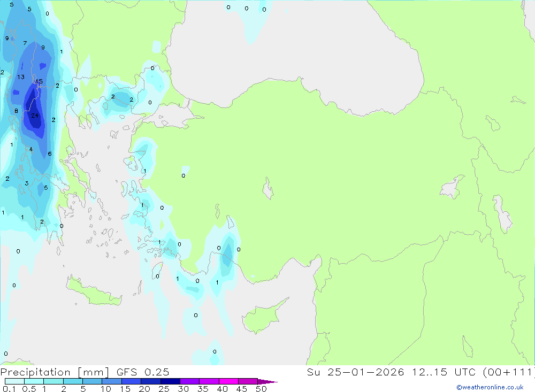Click the '(00+111)' forecast offset text
This screenshot has width=535, height=392.
[509, 372]
